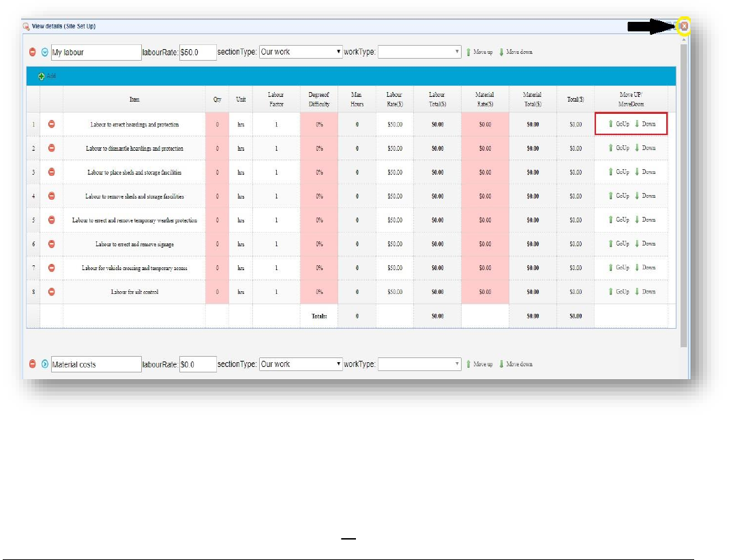Delete the Material costs section
Viewport: 731px width, 560px height.
32,364
